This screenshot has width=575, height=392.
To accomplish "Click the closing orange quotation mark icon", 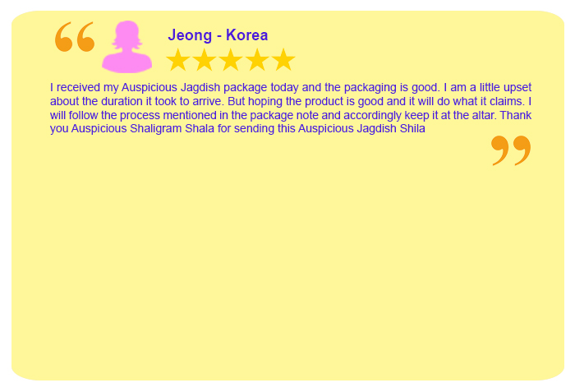I will (511, 150).
